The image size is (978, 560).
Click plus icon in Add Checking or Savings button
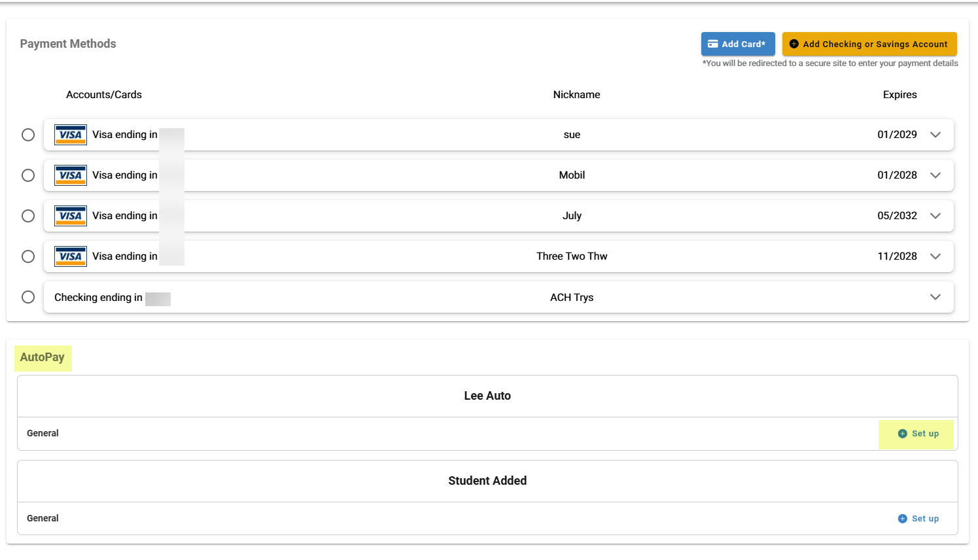(794, 44)
